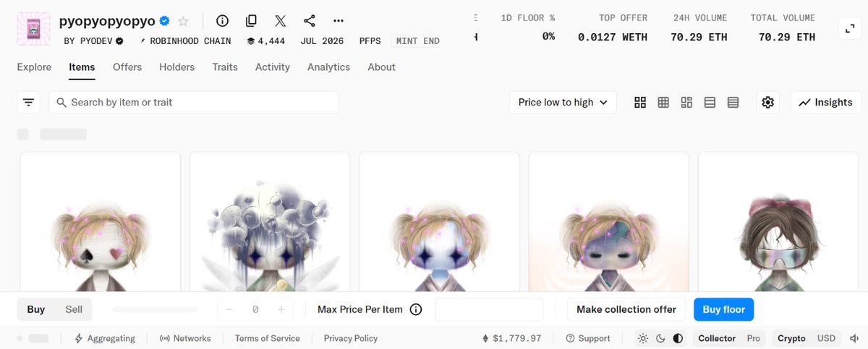Click the Buy floor button

click(724, 309)
